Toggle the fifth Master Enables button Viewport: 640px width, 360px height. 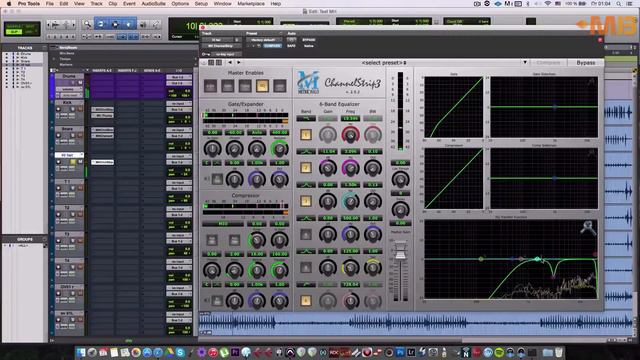click(x=280, y=86)
